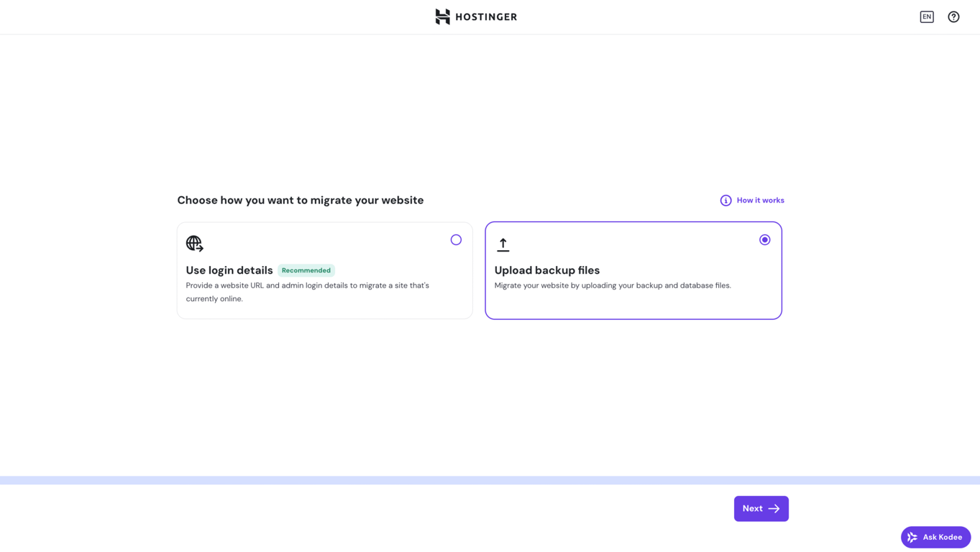This screenshot has width=980, height=552.
Task: Click the Recommended badge
Action: pos(306,270)
